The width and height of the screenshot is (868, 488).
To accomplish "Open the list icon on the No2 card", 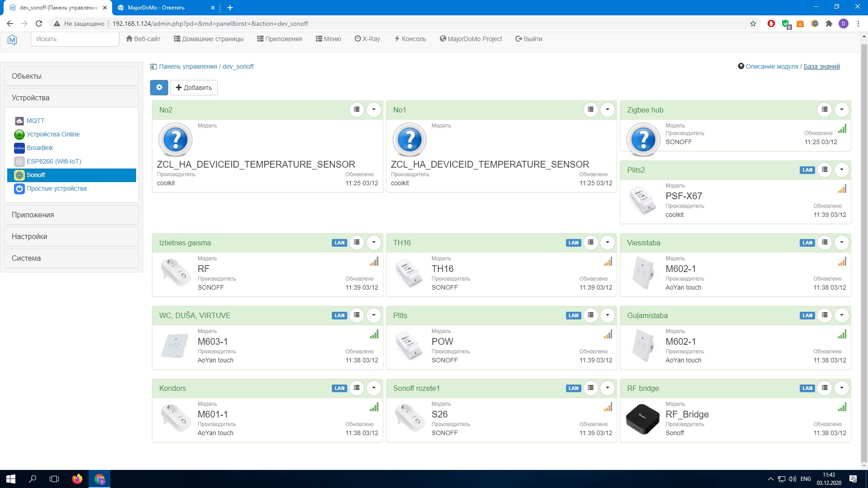I will click(357, 109).
